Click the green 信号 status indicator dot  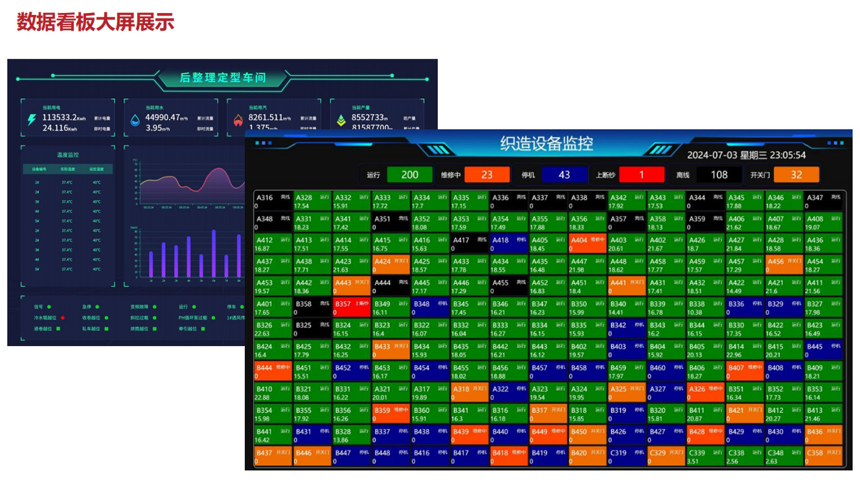(x=49, y=307)
